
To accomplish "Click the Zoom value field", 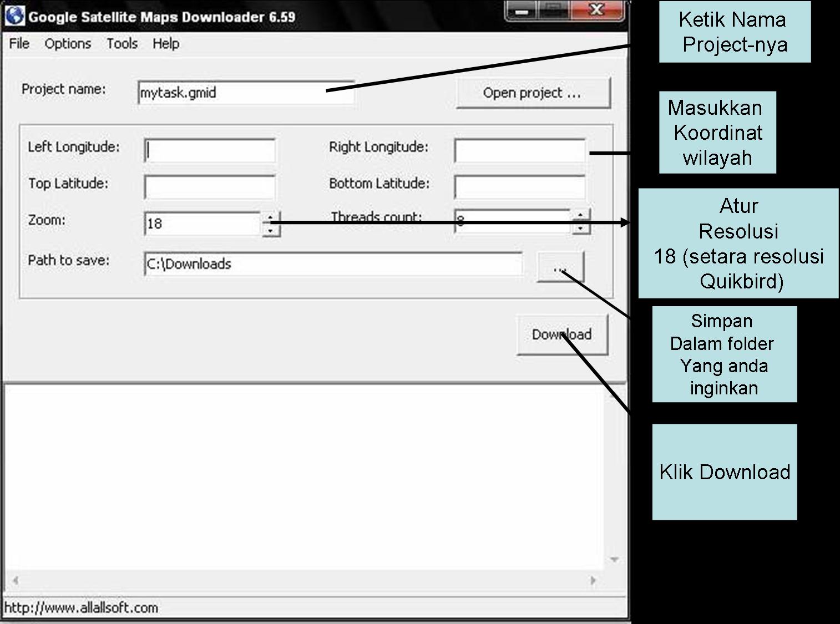I will tap(203, 224).
